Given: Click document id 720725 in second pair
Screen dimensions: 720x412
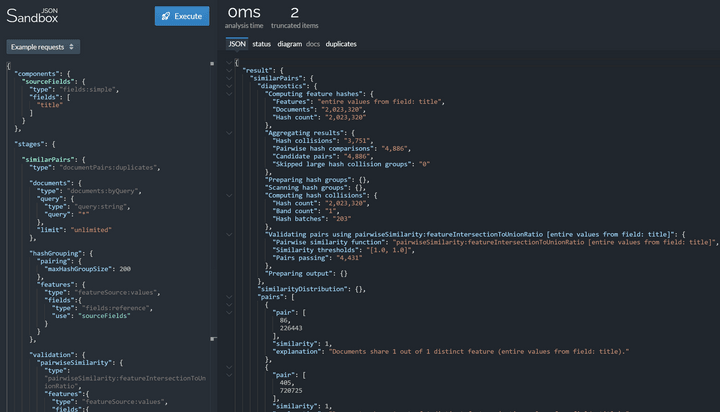Looking at the screenshot, I should pyautogui.click(x=291, y=391).
